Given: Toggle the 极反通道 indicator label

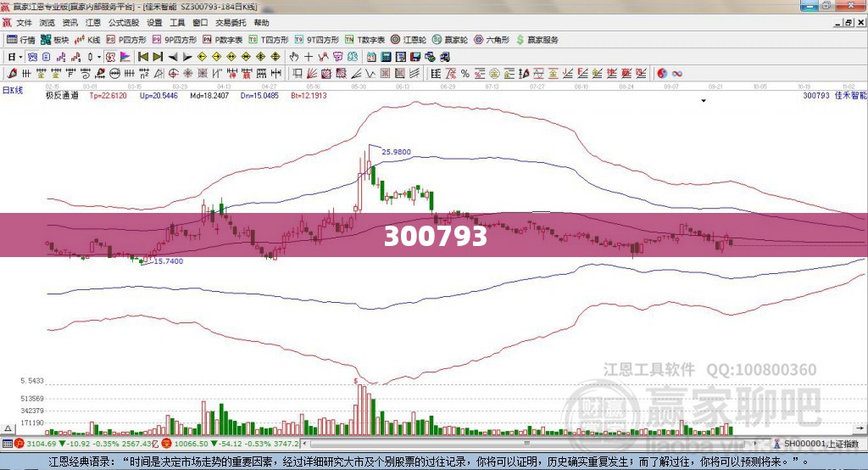Looking at the screenshot, I should (x=62, y=95).
